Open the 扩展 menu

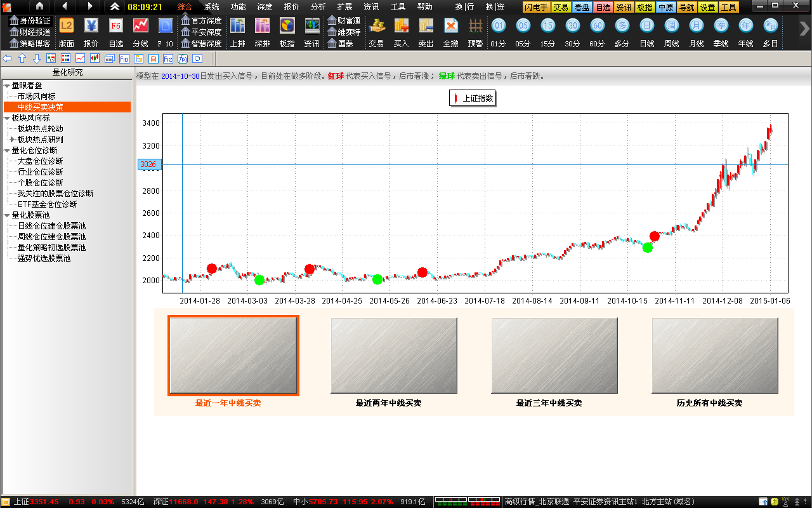[x=345, y=7]
